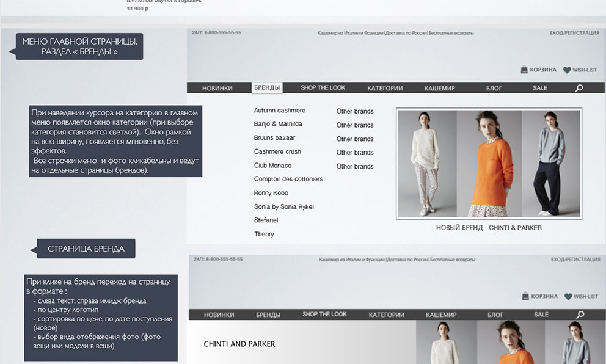The image size is (606, 364).
Task: Go to КАТЕГОРИИ in the brand-page mockup
Action: coord(387,315)
